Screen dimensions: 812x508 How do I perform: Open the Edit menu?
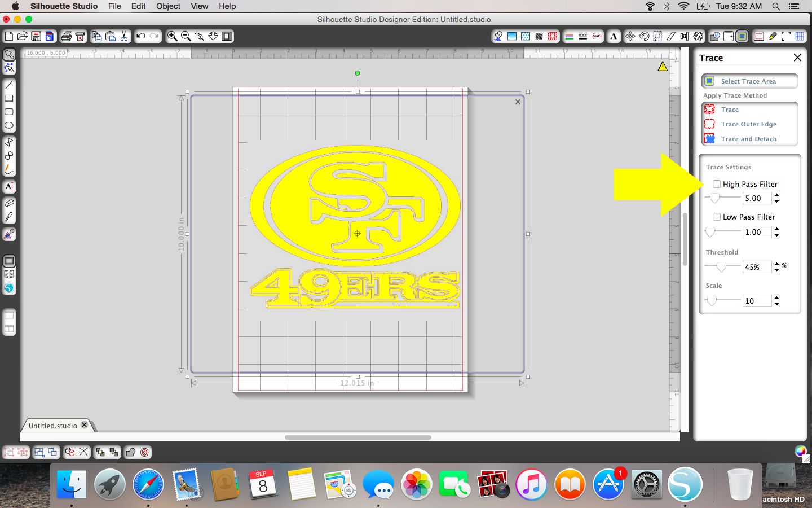[139, 6]
